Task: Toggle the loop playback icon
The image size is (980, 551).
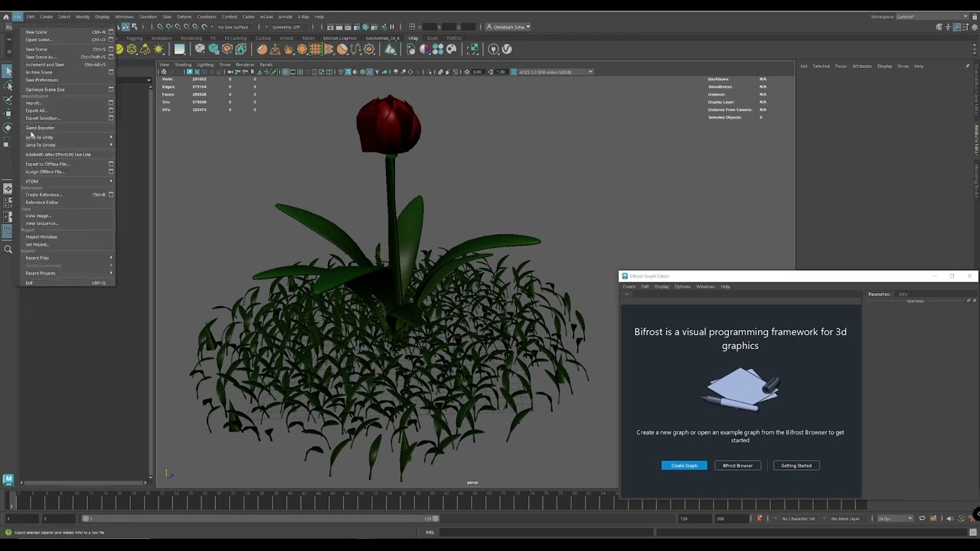Action: click(x=922, y=519)
